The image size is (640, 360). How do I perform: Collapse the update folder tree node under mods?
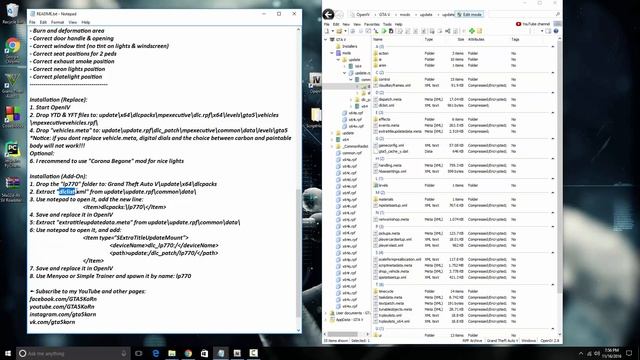point(338,60)
